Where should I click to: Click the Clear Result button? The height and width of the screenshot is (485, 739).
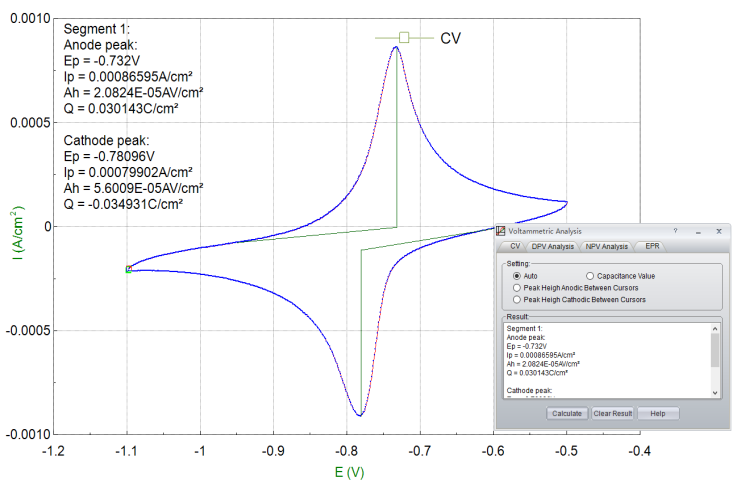pyautogui.click(x=613, y=413)
